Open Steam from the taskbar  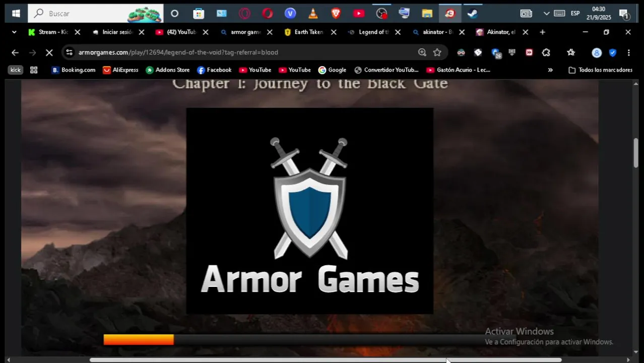[472, 14]
